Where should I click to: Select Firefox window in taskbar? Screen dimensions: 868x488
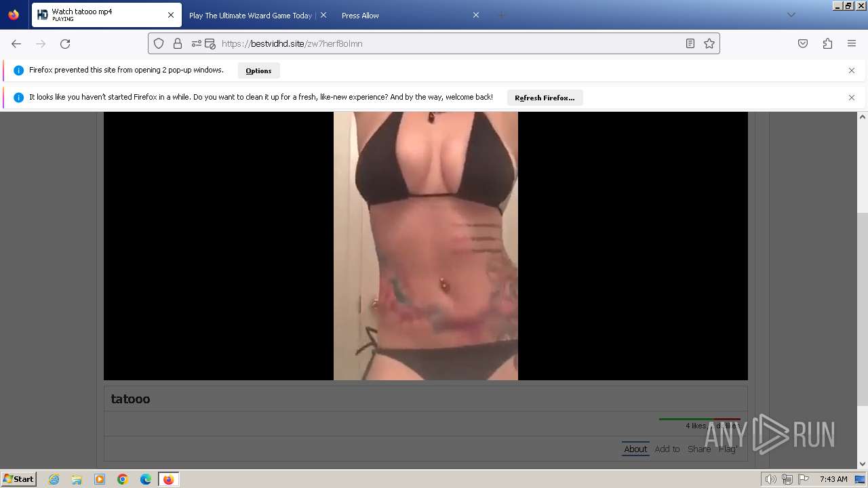(x=168, y=479)
